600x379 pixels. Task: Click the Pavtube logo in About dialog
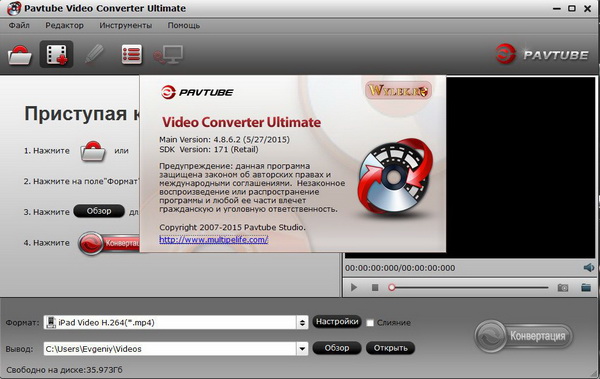[197, 92]
